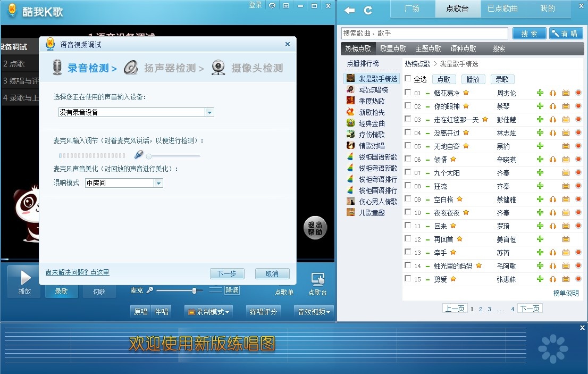Select the 主题点歌 menu tab

point(429,48)
